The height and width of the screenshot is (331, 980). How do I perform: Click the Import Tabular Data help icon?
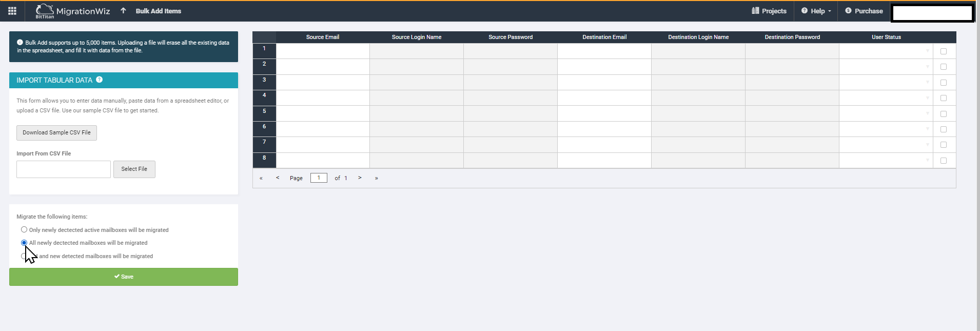tap(100, 80)
